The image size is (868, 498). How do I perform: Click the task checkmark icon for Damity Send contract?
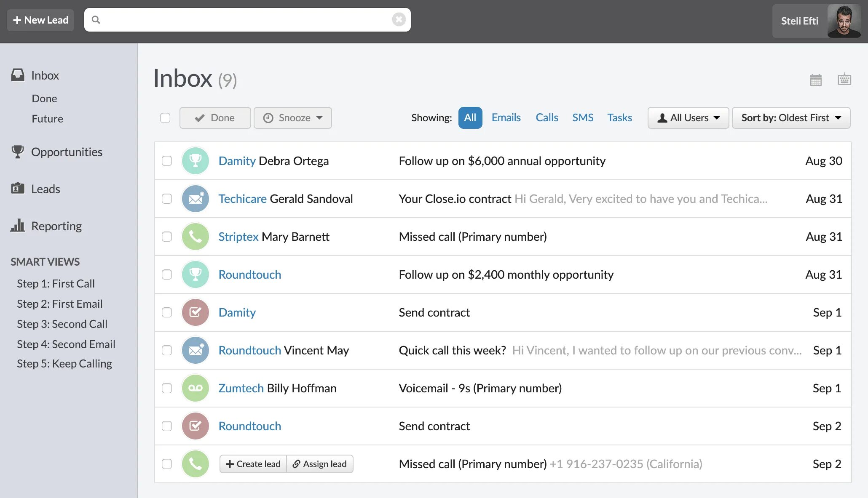(196, 312)
